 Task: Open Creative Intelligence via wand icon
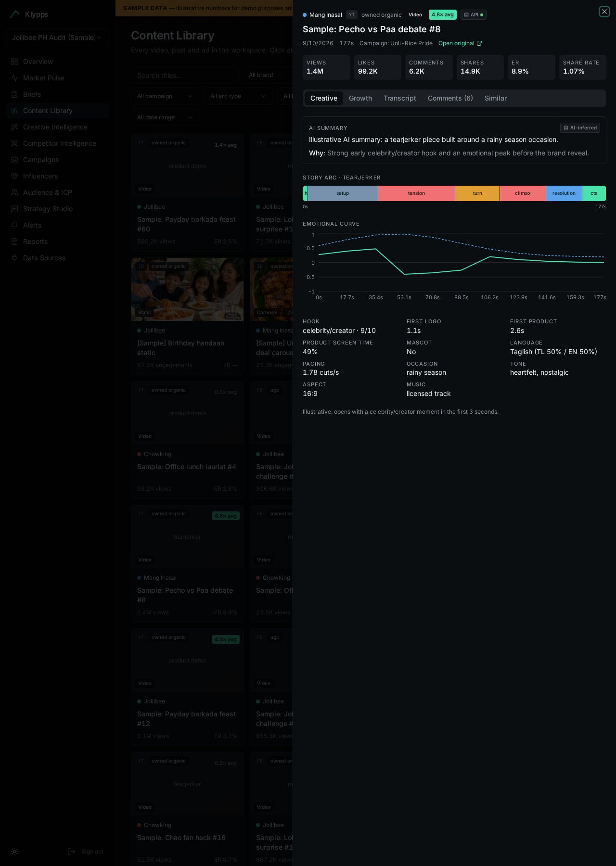[x=14, y=127]
